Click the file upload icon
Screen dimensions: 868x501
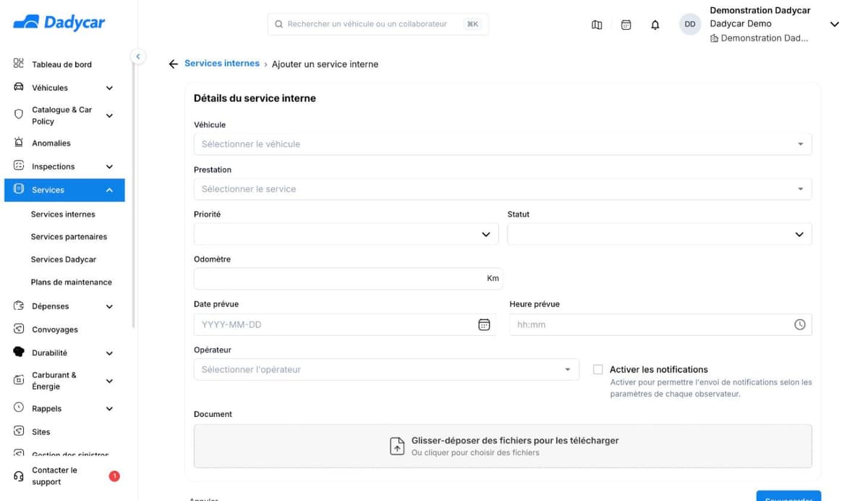[397, 446]
